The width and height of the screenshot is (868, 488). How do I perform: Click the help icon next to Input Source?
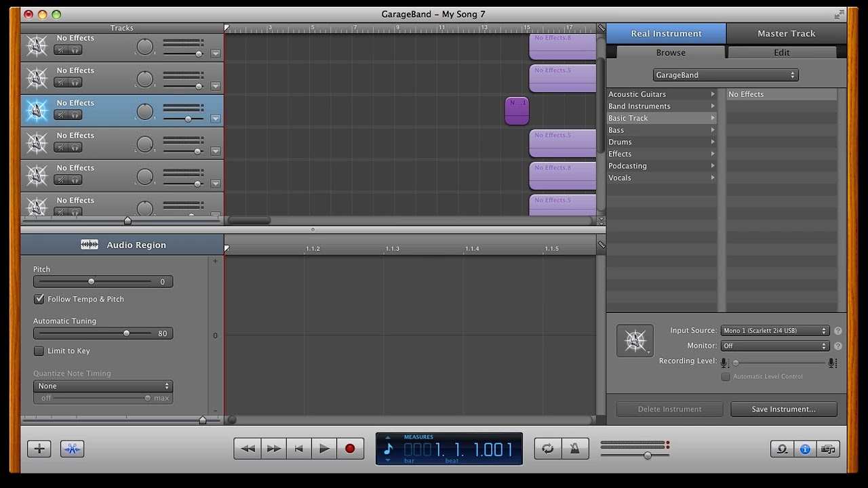tap(838, 331)
